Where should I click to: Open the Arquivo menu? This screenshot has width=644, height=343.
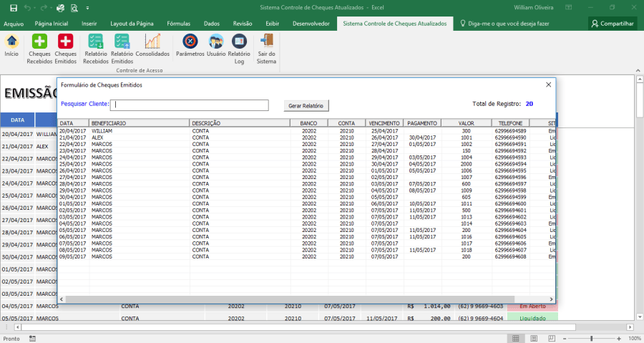coord(14,24)
